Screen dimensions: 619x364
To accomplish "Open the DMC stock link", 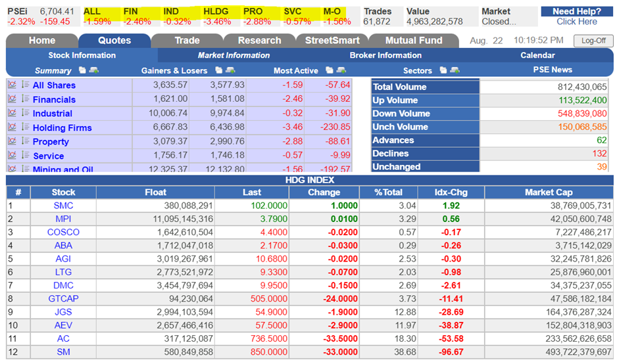I will pyautogui.click(x=63, y=286).
